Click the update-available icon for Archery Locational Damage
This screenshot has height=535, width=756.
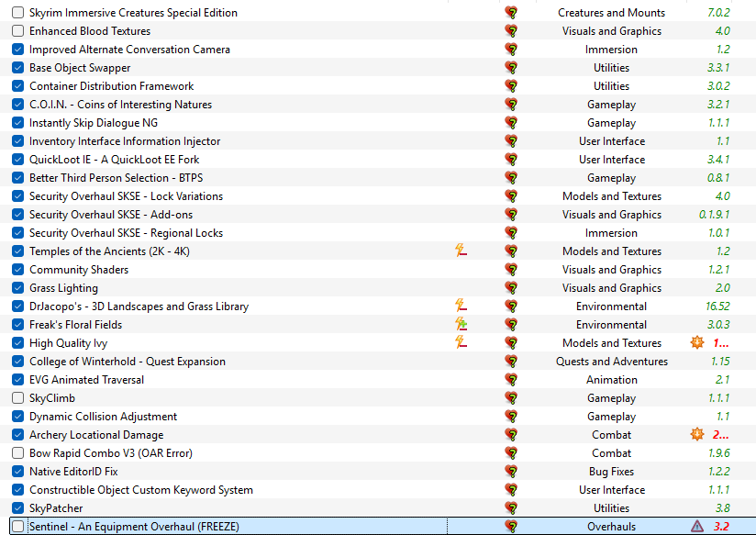tap(697, 434)
